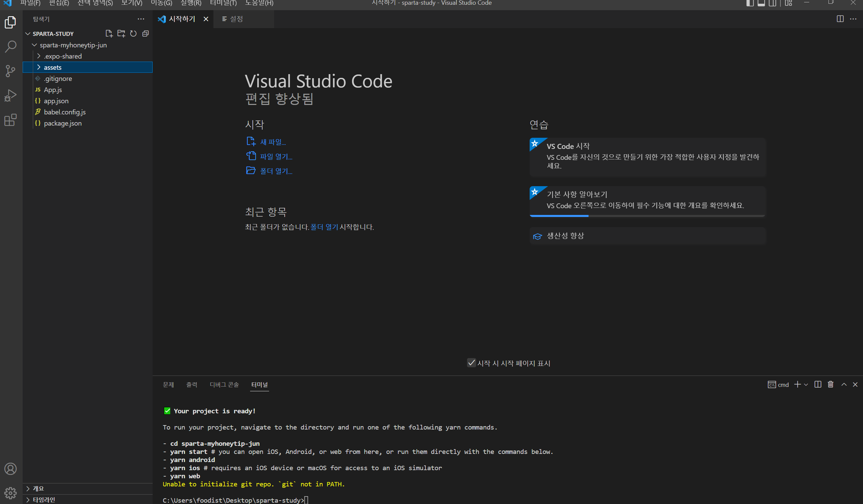
Task: Click the 폴더 열기... link under 시작
Action: [276, 171]
